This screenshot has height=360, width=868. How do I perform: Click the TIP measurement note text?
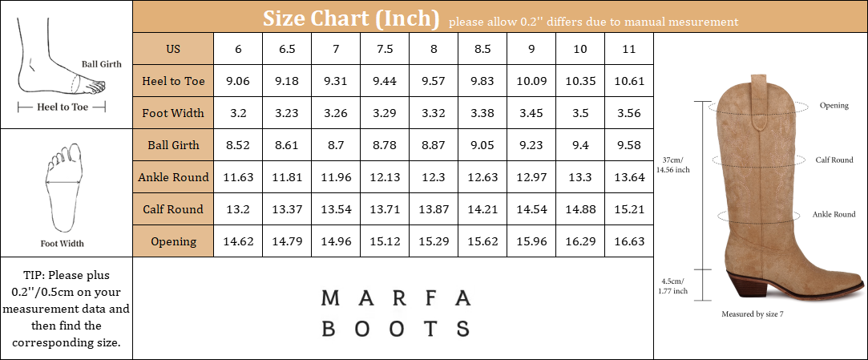(67, 309)
